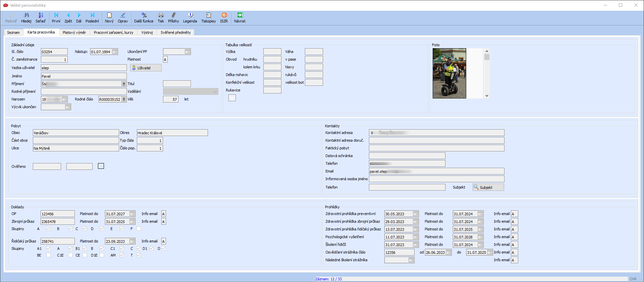This screenshot has width=644, height=282.
Task: Click the Uživatel button
Action: click(146, 68)
